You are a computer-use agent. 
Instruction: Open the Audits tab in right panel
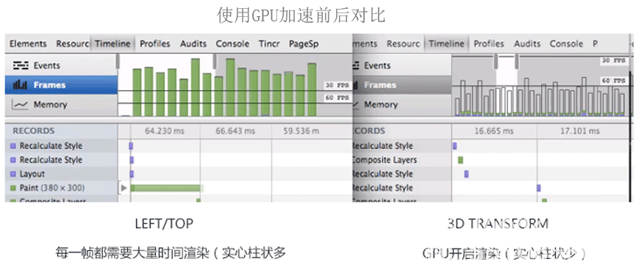click(x=527, y=43)
